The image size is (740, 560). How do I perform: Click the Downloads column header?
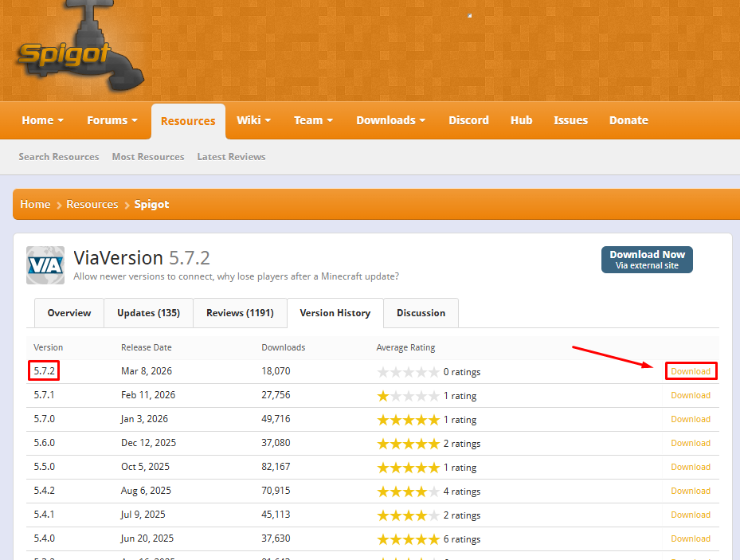click(x=283, y=347)
